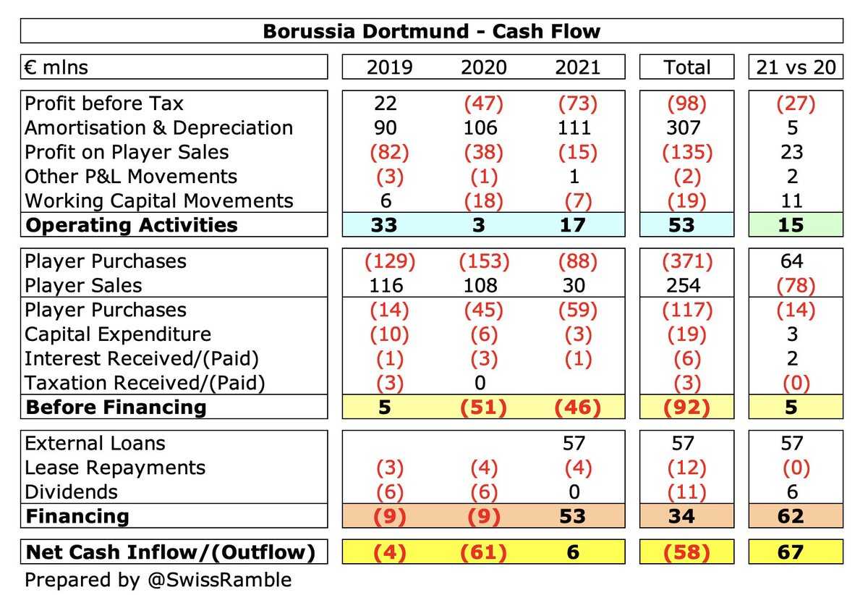Select the 2021 value (59)
Screen dimensions: 868x595
(578, 310)
